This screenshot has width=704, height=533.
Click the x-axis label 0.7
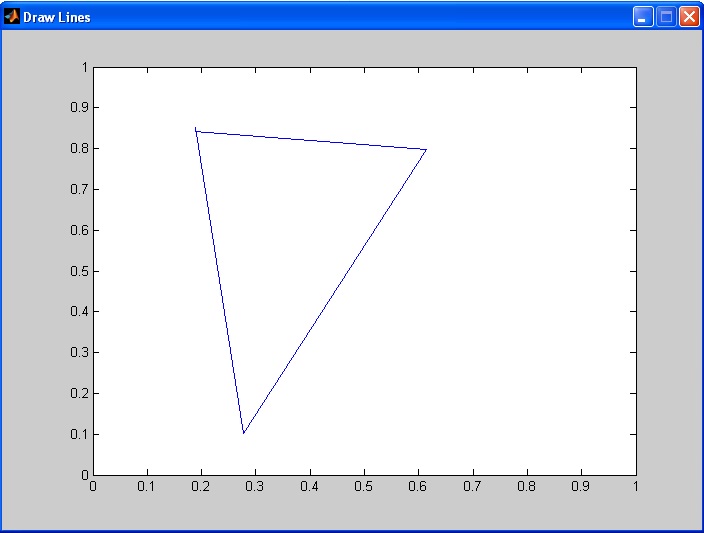coord(472,486)
